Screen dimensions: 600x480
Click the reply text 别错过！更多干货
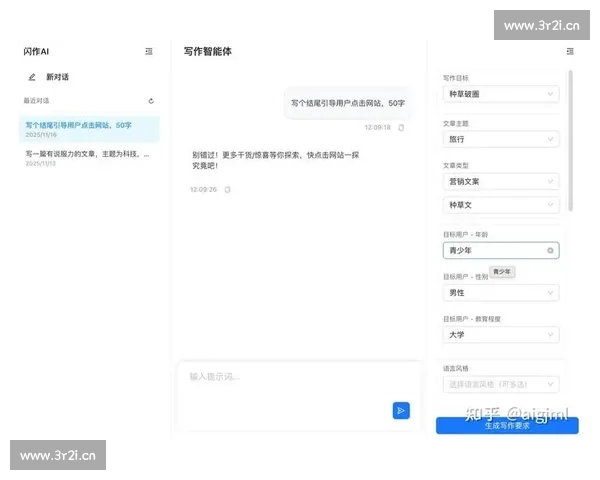276,160
